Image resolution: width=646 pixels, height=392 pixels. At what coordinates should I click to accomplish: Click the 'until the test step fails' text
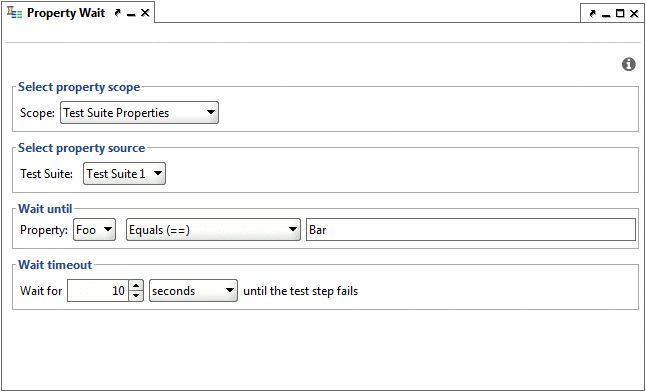(301, 291)
